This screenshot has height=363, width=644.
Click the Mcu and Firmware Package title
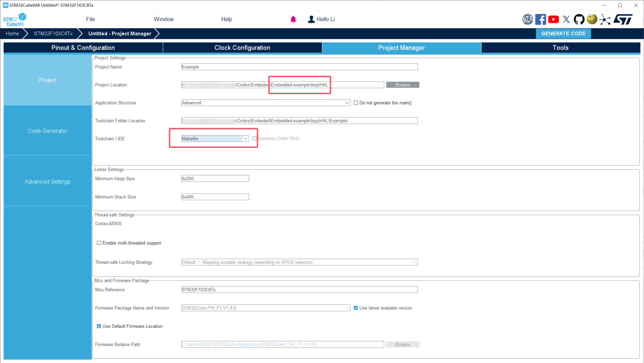[122, 280]
